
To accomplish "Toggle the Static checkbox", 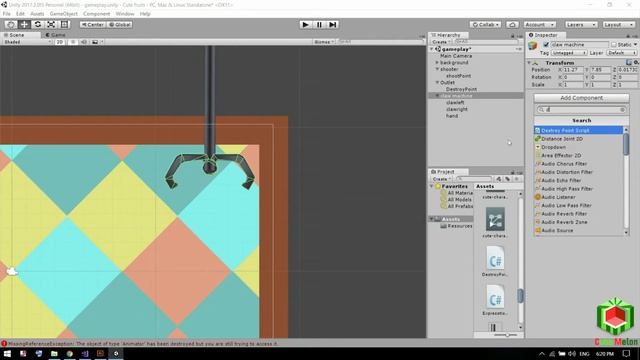I will (x=613, y=44).
